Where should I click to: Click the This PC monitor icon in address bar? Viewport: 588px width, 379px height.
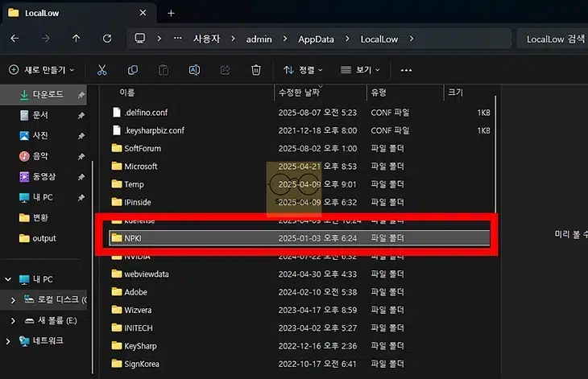coord(140,39)
